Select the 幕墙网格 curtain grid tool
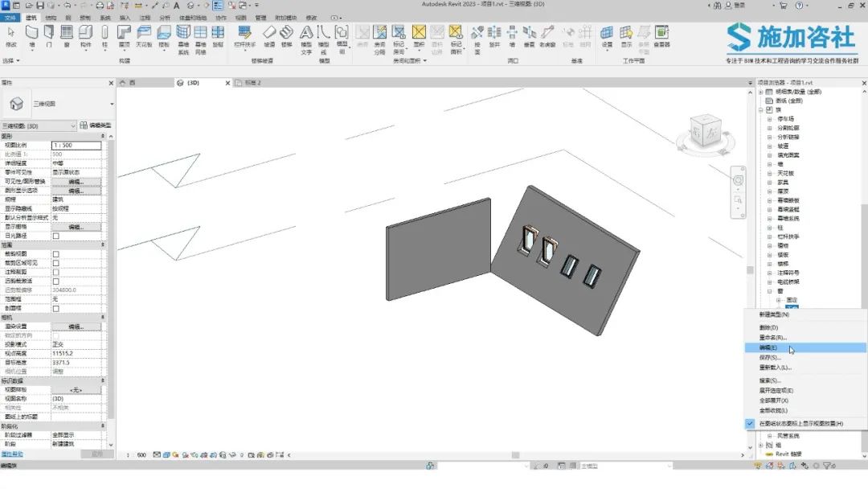868x489 pixels. point(200,39)
